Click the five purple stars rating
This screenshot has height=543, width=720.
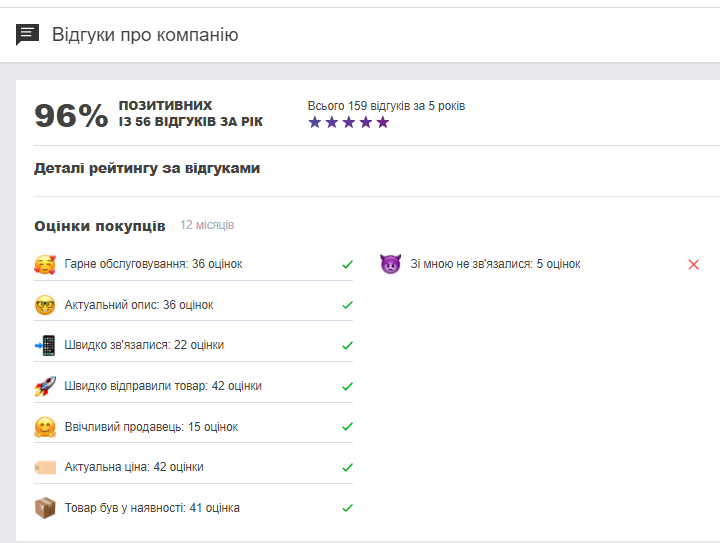click(349, 123)
